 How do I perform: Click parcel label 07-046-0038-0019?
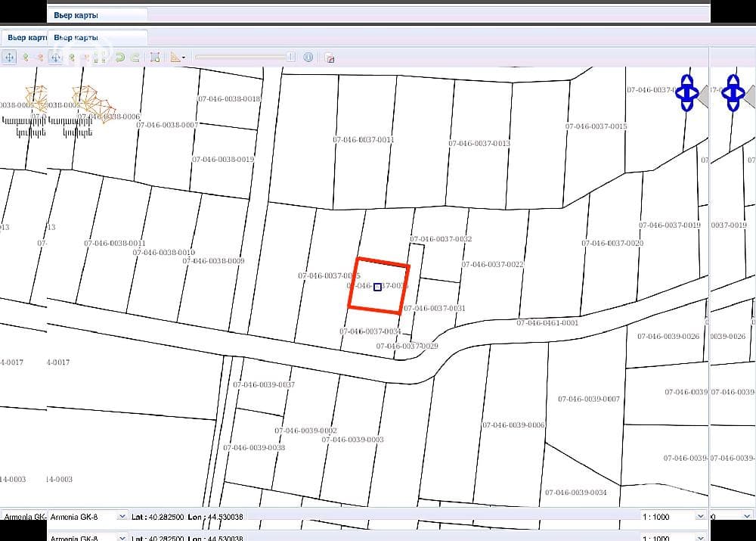coord(223,159)
